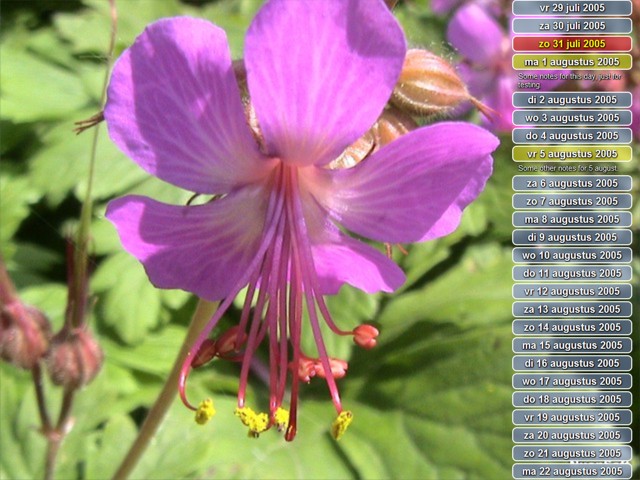Select za 6 augustus 2005
This screenshot has height=480, width=640.
(572, 183)
